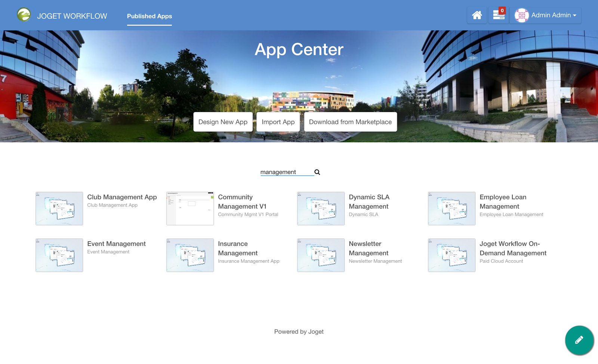Open the Admin Admin user dropdown
598x364 pixels.
pyautogui.click(x=546, y=15)
